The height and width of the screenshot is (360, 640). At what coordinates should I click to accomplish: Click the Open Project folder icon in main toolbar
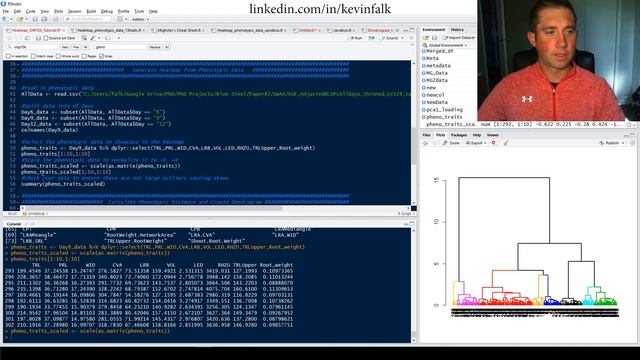(20, 19)
